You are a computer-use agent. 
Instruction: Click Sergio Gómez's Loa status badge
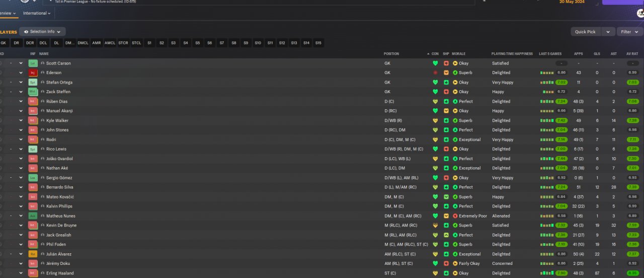33,178
